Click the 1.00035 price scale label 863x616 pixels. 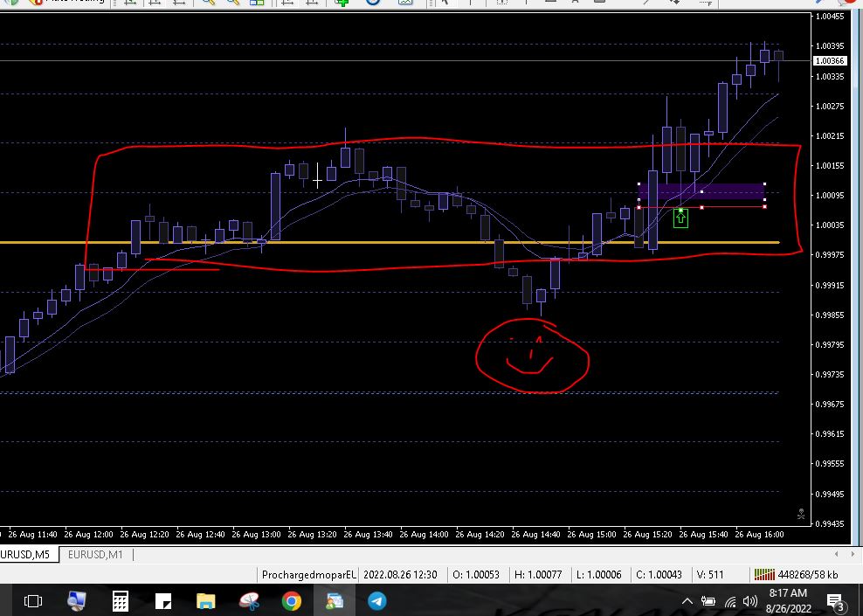pos(830,225)
